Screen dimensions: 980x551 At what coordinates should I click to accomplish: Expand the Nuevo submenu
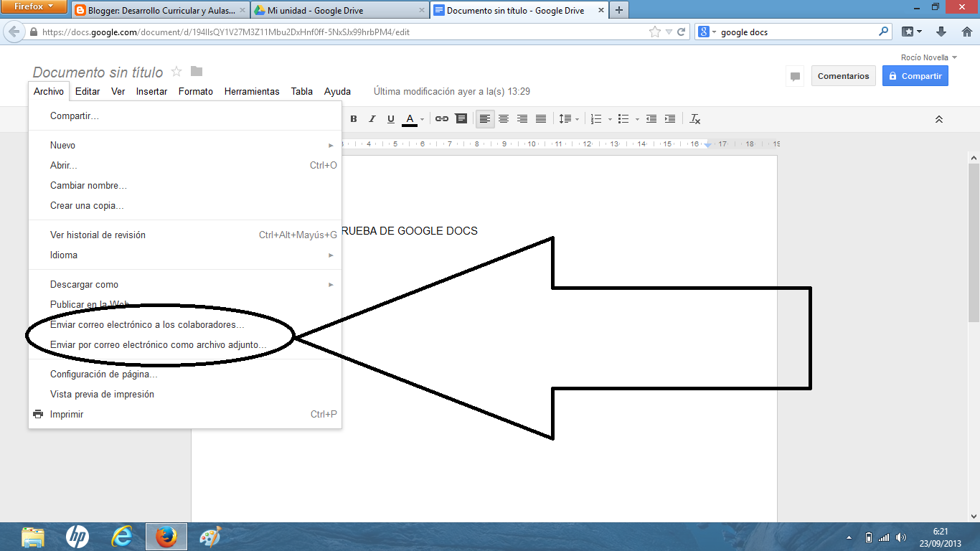click(x=185, y=145)
